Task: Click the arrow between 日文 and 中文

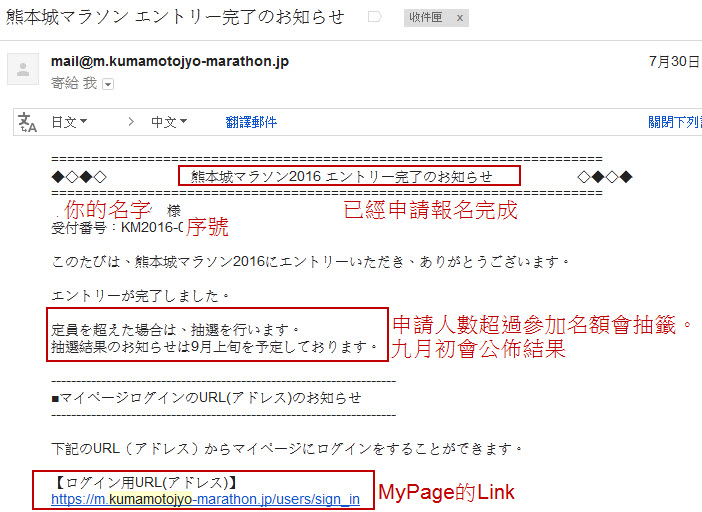Action: pos(131,122)
